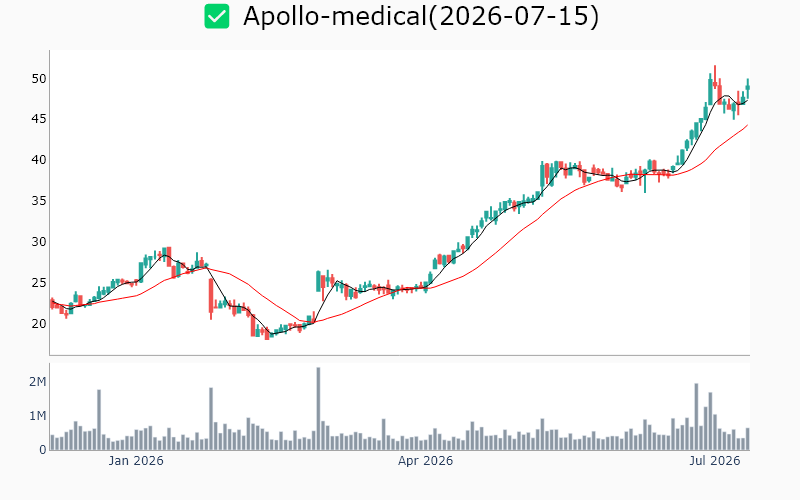Click the late-January volume spike bar
The width and height of the screenshot is (800, 500).
[x=211, y=419]
